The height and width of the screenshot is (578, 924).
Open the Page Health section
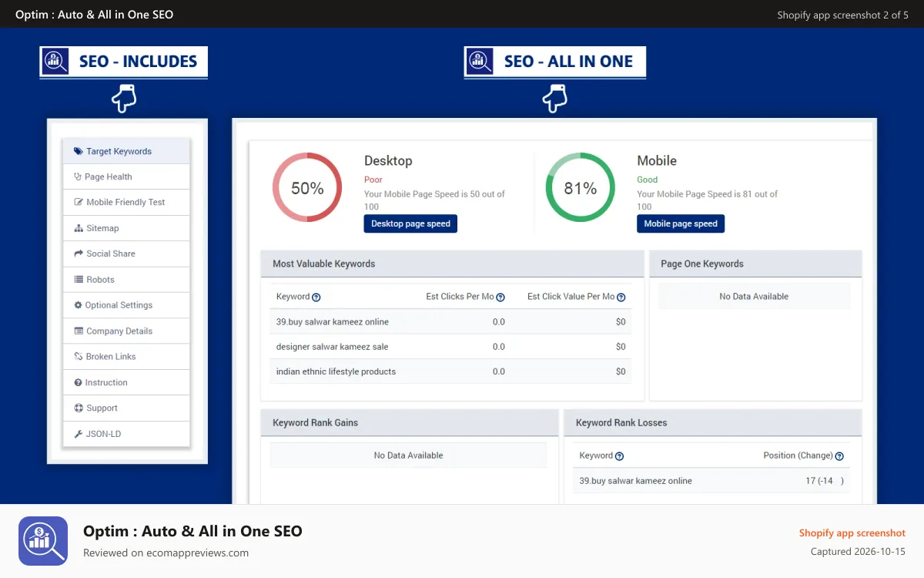[x=126, y=177]
